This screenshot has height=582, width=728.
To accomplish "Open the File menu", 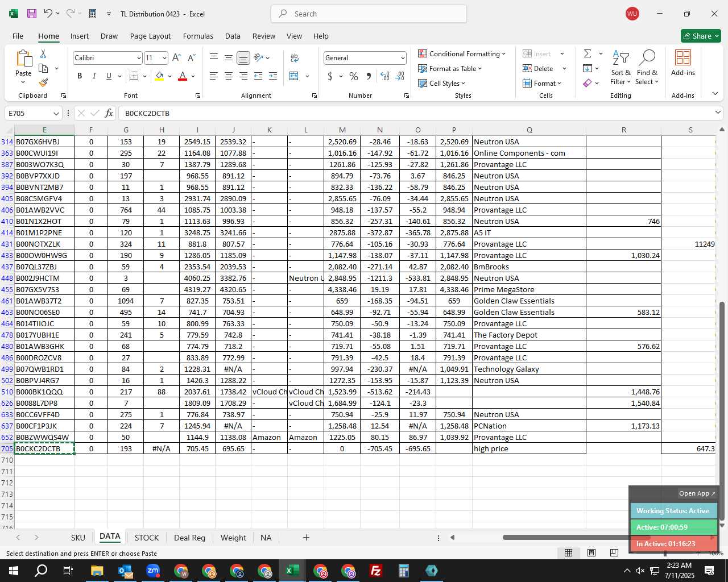I will coord(18,36).
